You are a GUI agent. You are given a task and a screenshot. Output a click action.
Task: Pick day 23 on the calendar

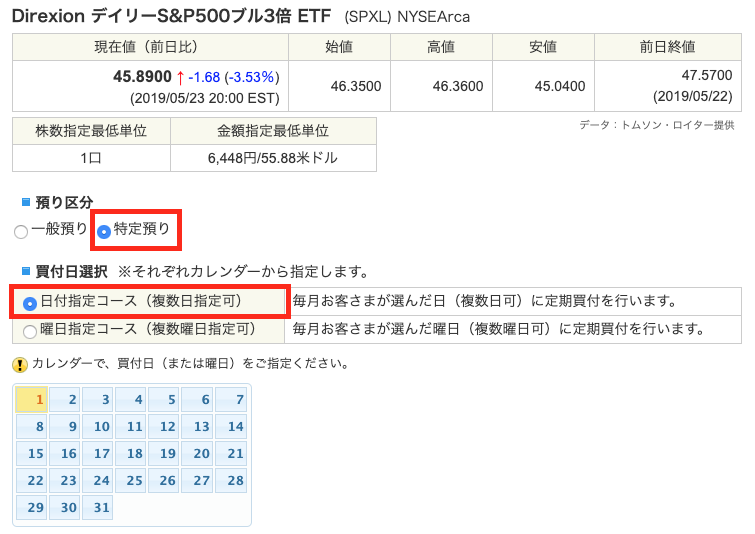tap(65, 481)
